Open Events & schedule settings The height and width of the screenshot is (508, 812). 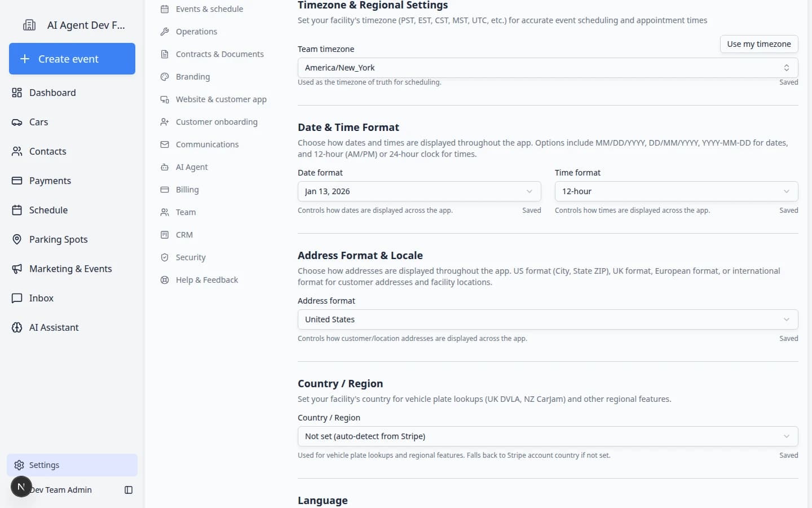[x=210, y=9]
